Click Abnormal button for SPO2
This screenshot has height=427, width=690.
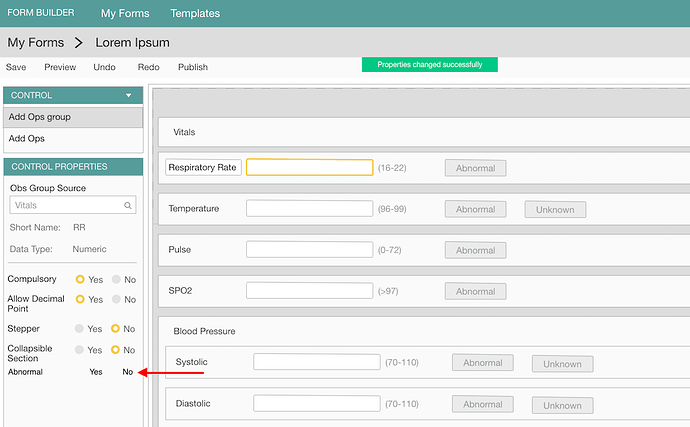tap(476, 291)
